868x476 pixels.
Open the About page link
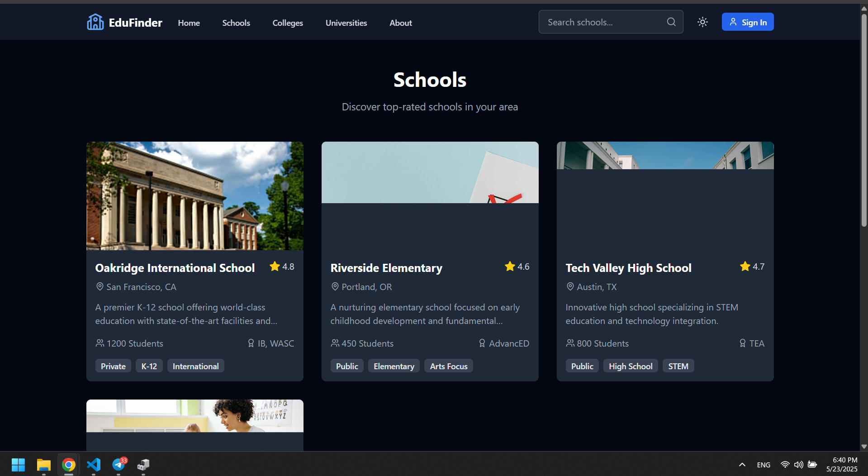[401, 23]
